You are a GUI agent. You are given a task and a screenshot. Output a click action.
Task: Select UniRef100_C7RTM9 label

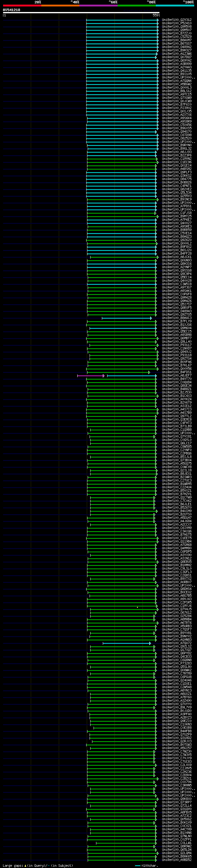[177, 674]
